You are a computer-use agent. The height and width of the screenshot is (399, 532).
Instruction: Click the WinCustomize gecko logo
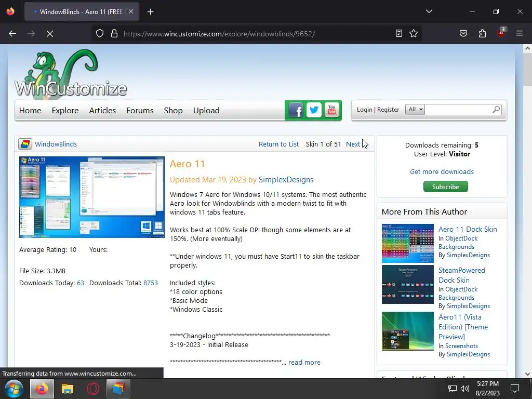pyautogui.click(x=71, y=74)
